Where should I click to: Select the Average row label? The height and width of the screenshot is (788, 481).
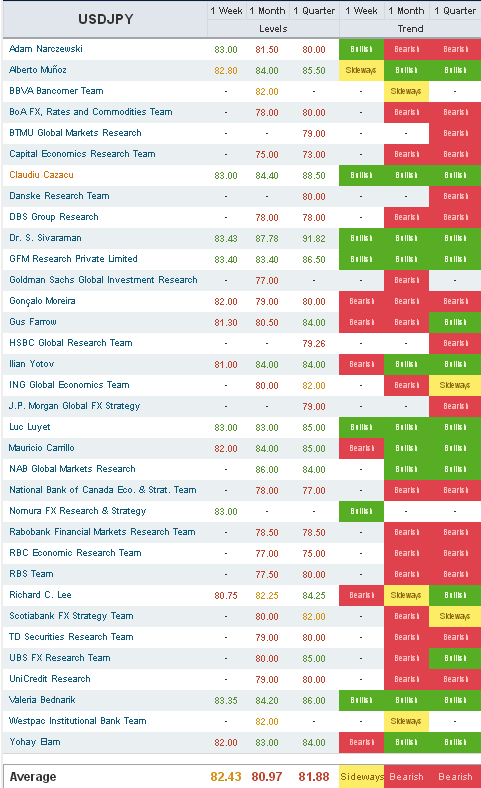[33, 777]
